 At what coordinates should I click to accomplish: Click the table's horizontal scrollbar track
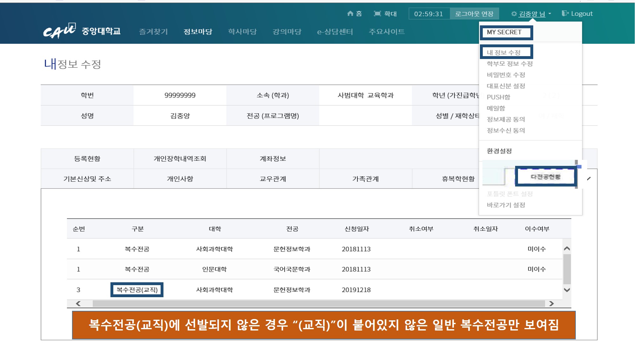pyautogui.click(x=318, y=304)
